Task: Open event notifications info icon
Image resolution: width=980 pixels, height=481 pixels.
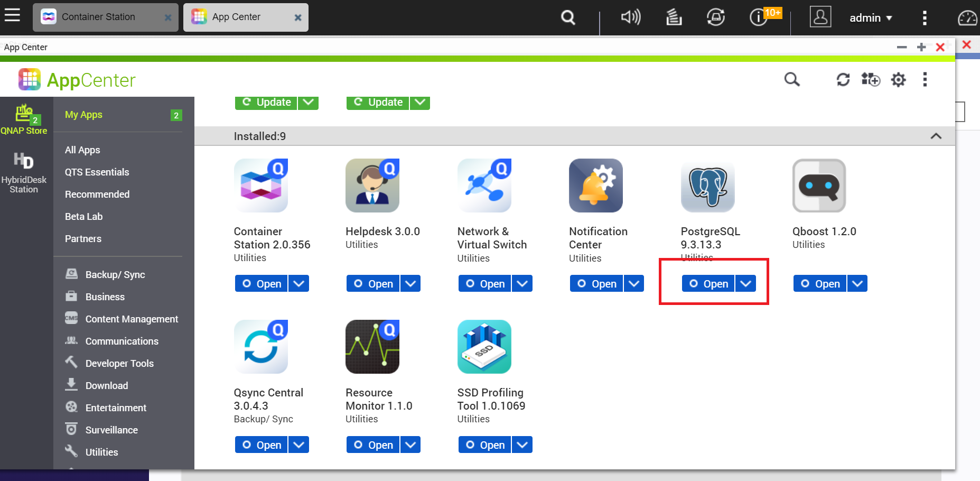Action: [x=759, y=17]
